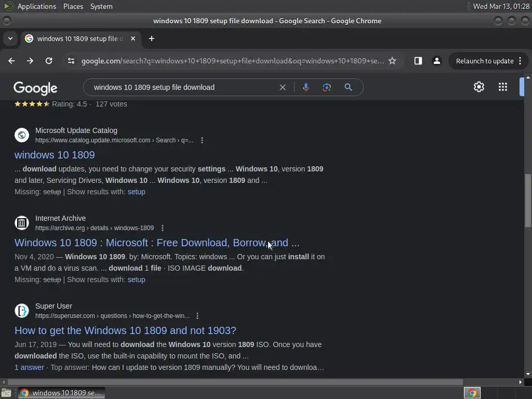Select the 'windows 10 1809 setup file' tab

tap(79, 38)
